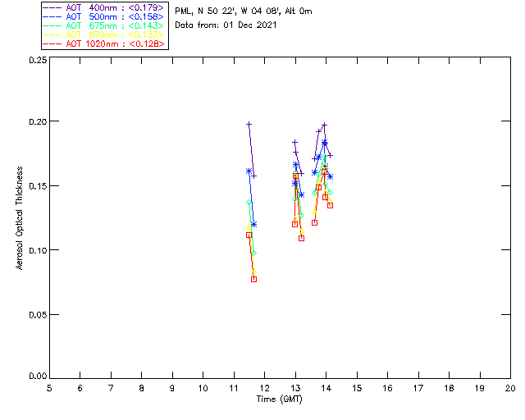Image resolution: width=525 pixels, height=420 pixels.
Task: Select the red square marker near 0.11 at 13
Action: [x=301, y=238]
